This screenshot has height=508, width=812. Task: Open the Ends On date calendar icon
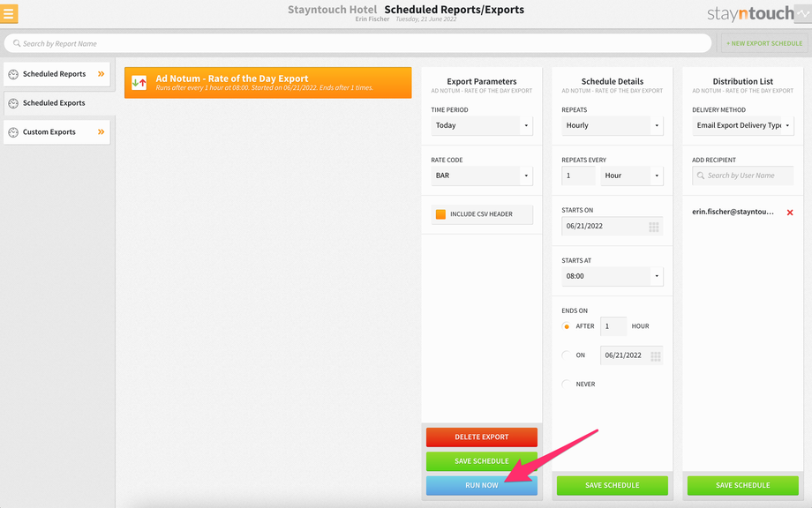pyautogui.click(x=655, y=356)
